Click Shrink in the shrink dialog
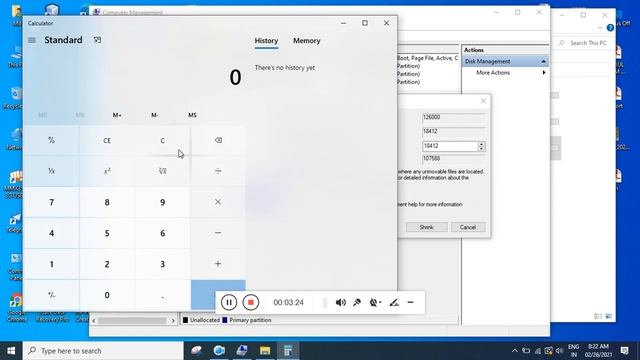The height and width of the screenshot is (360, 640). 427,227
